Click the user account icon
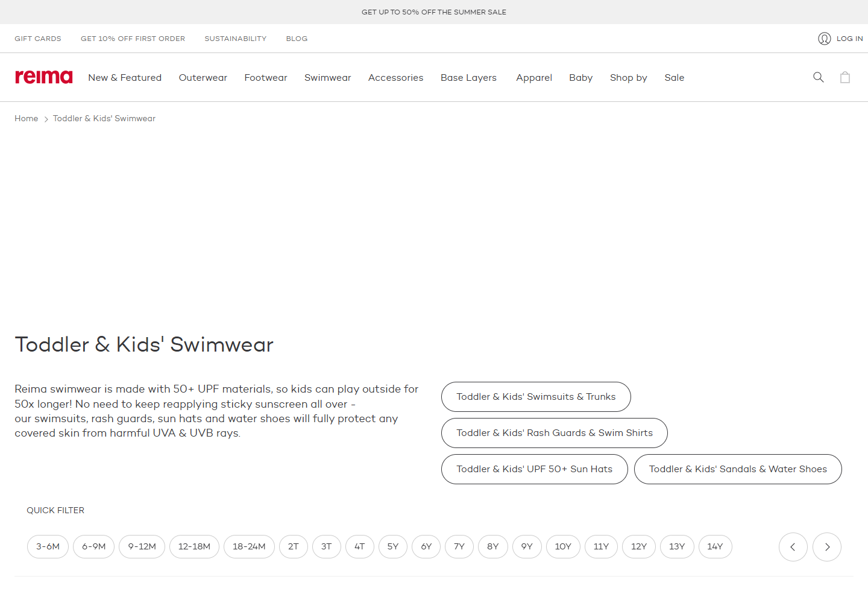The image size is (868, 591). coord(824,39)
